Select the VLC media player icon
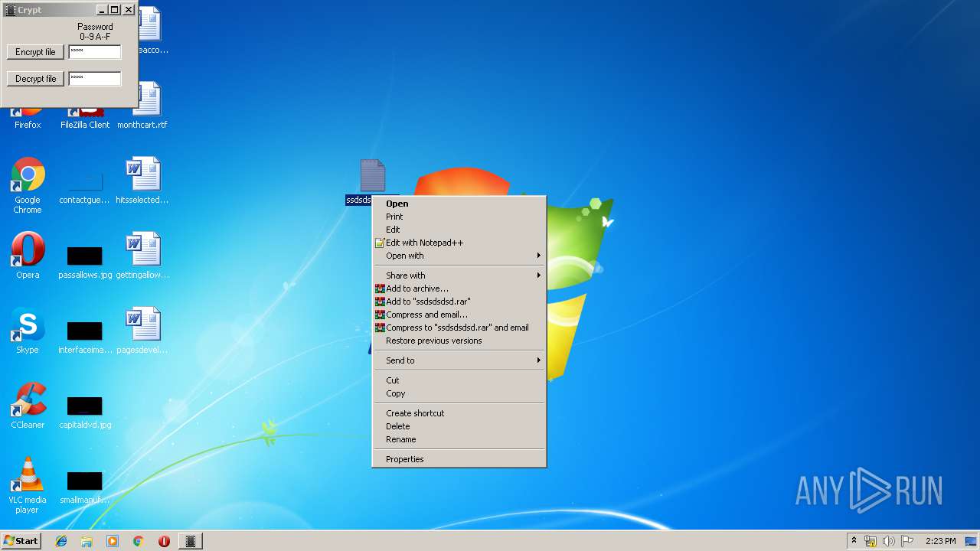980x551 pixels. pyautogui.click(x=28, y=484)
